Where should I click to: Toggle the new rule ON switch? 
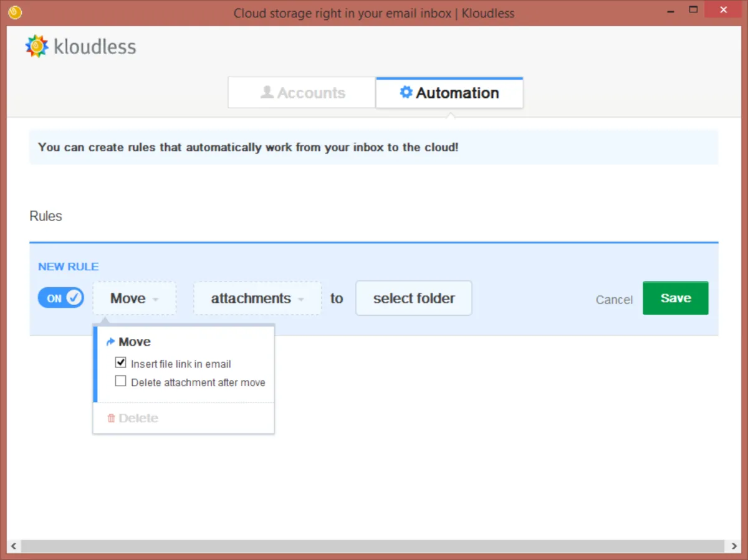click(61, 298)
